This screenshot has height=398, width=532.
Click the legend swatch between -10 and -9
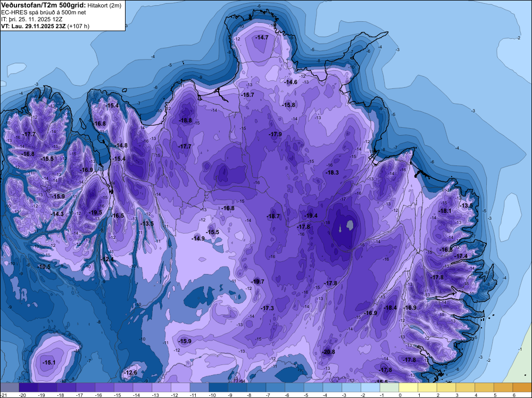(x=219, y=387)
